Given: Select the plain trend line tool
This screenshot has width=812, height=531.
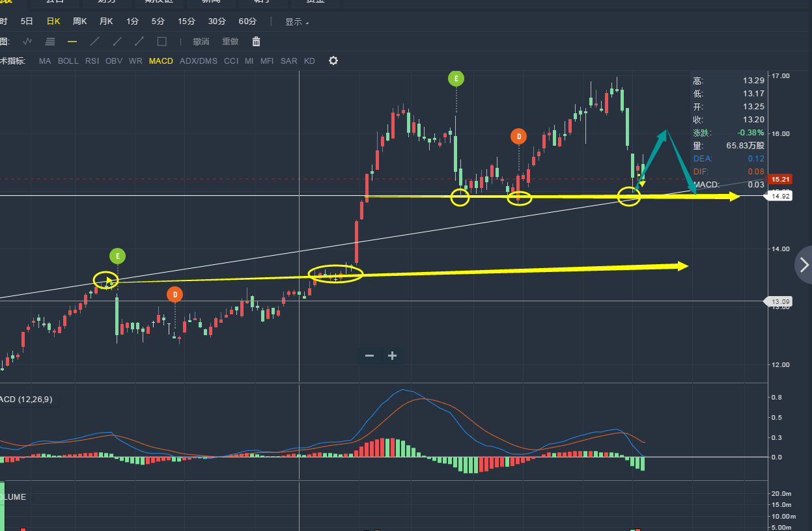Looking at the screenshot, I should tap(95, 41).
